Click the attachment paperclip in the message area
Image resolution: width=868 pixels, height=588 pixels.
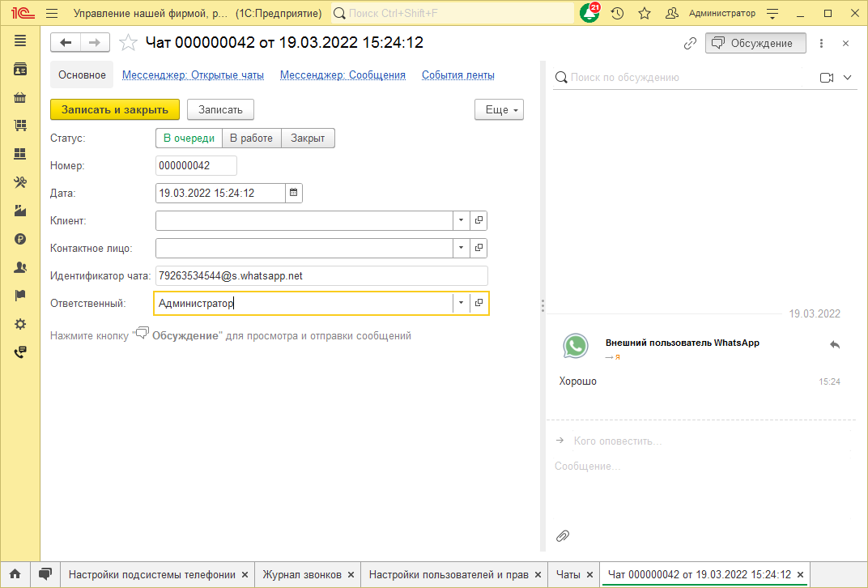point(562,535)
